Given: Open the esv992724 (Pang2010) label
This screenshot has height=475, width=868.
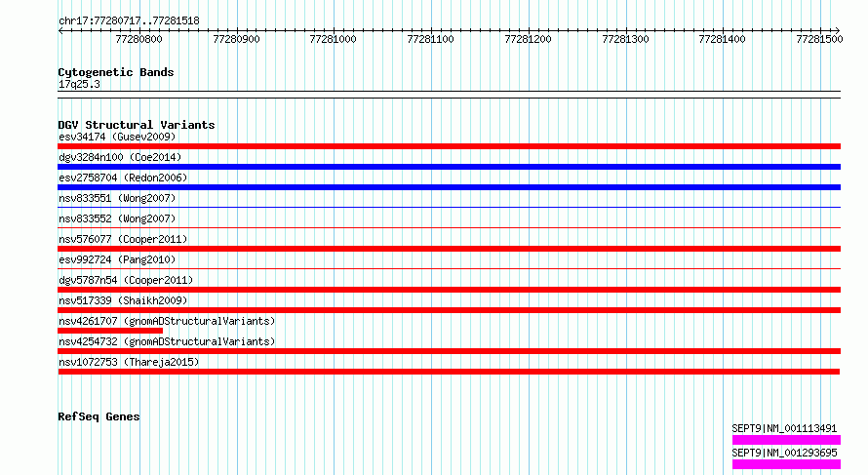Looking at the screenshot, I should pyautogui.click(x=117, y=259).
